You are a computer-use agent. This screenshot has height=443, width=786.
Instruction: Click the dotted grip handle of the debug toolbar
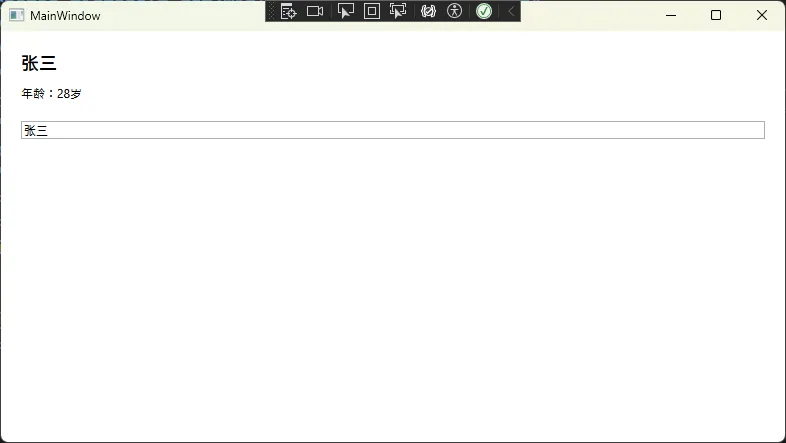(x=271, y=11)
